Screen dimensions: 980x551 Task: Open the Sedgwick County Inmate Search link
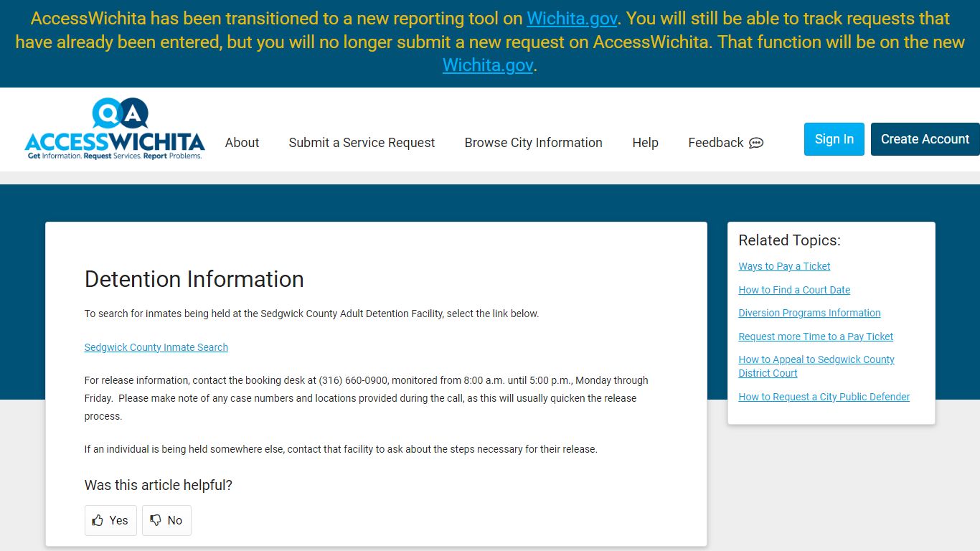pyautogui.click(x=156, y=347)
